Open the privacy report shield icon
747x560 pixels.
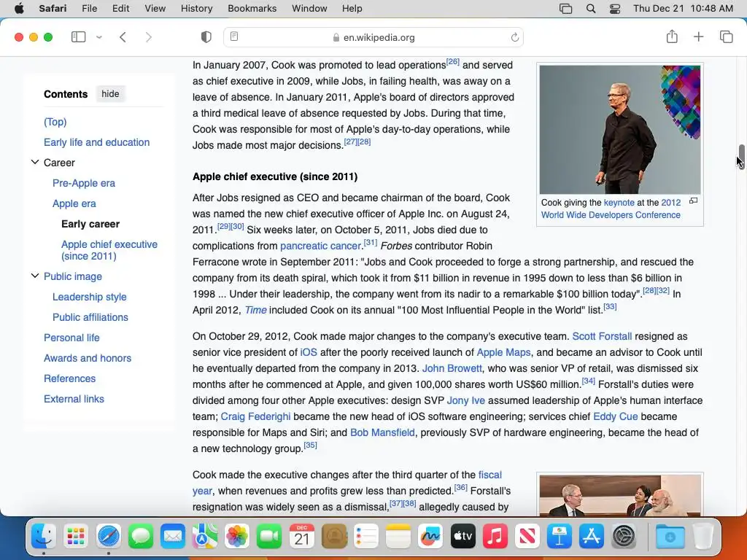(x=206, y=37)
